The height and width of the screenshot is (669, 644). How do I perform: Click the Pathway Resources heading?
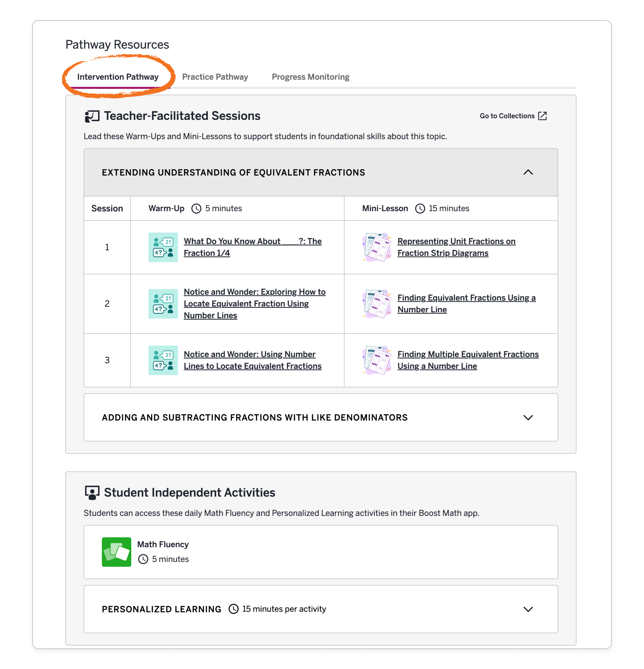tap(117, 45)
